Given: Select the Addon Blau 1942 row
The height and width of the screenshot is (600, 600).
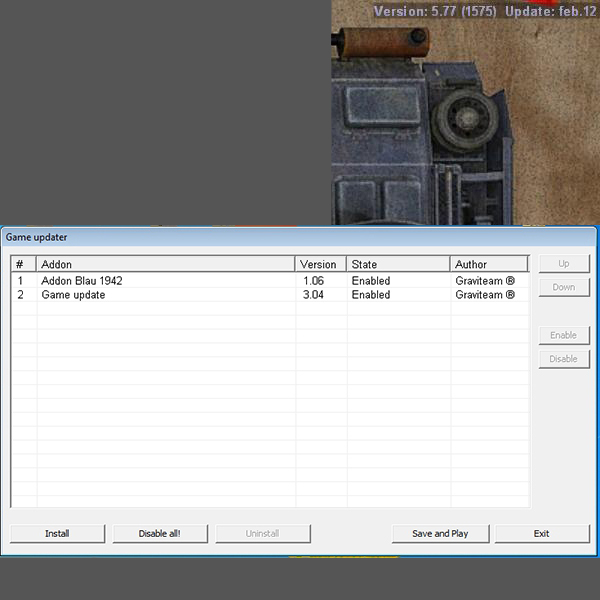Looking at the screenshot, I should point(270,281).
